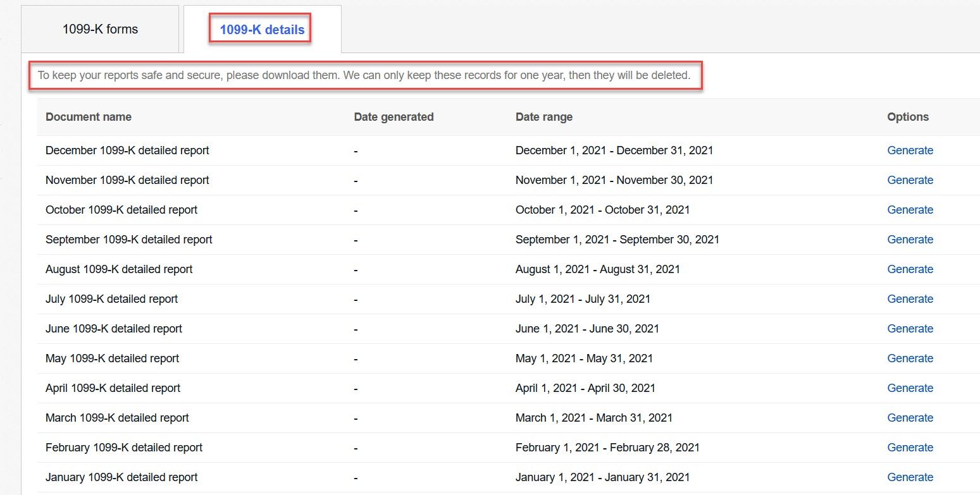
Task: Click date range November 1, 2021 - November 30, 2021
Action: coord(614,180)
